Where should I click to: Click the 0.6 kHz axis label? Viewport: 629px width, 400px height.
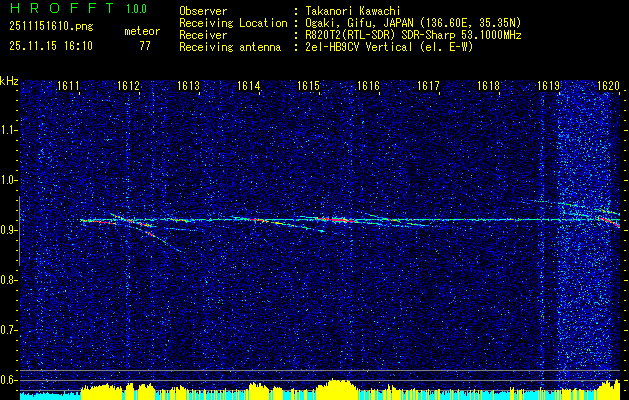[x=9, y=380]
